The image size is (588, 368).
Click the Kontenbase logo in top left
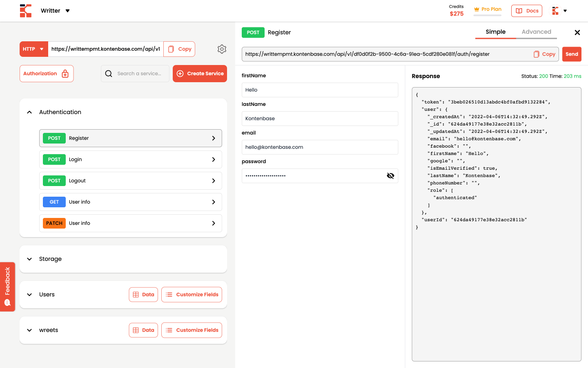26,11
